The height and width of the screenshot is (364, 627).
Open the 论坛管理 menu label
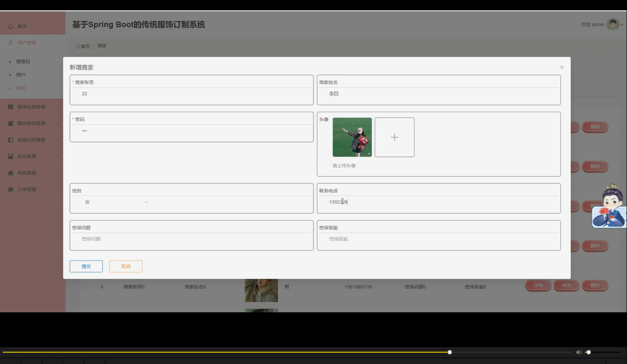click(x=27, y=156)
